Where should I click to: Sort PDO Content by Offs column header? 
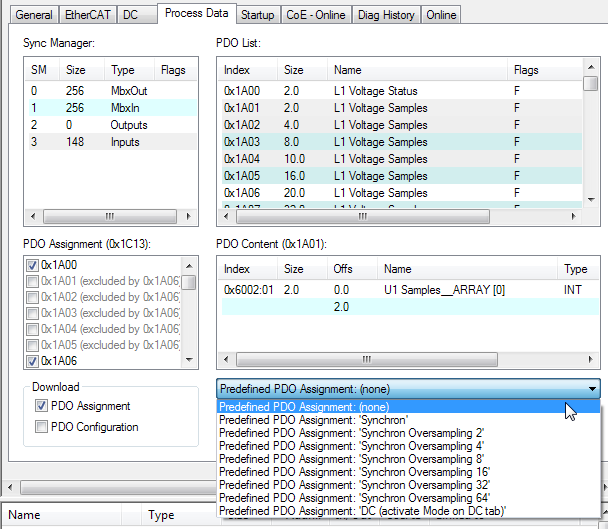pyautogui.click(x=352, y=269)
